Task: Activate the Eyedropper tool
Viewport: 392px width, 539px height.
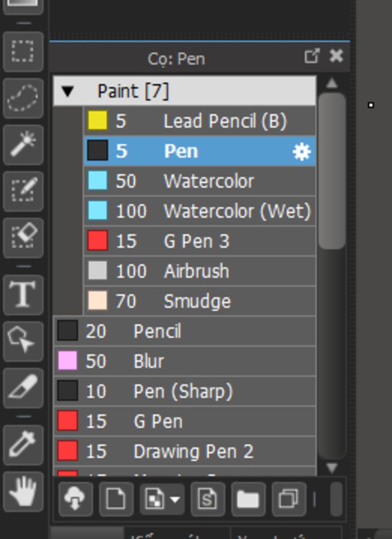Action: pyautogui.click(x=23, y=444)
